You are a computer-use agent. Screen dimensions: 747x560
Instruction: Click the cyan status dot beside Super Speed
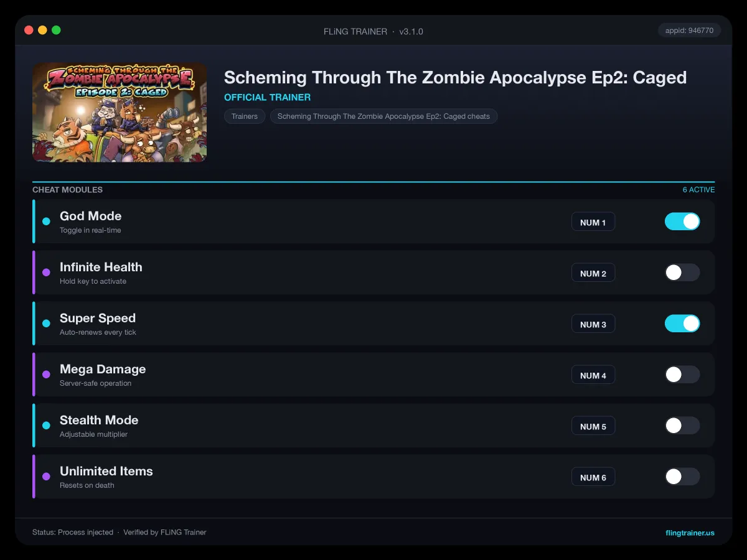[x=46, y=324]
